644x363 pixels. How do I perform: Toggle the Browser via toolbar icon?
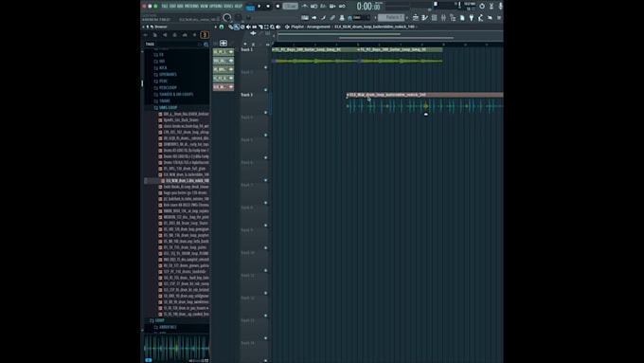pyautogui.click(x=453, y=18)
